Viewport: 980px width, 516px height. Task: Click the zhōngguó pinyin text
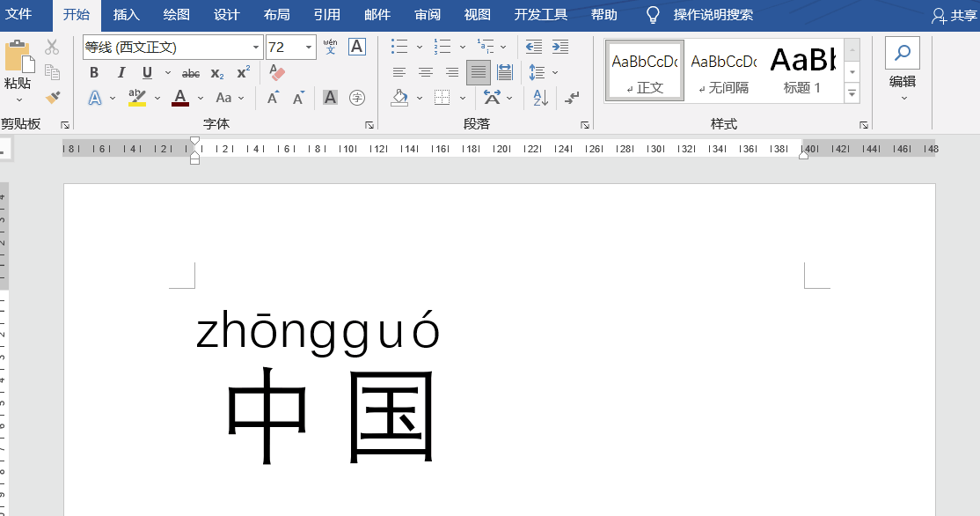(318, 332)
